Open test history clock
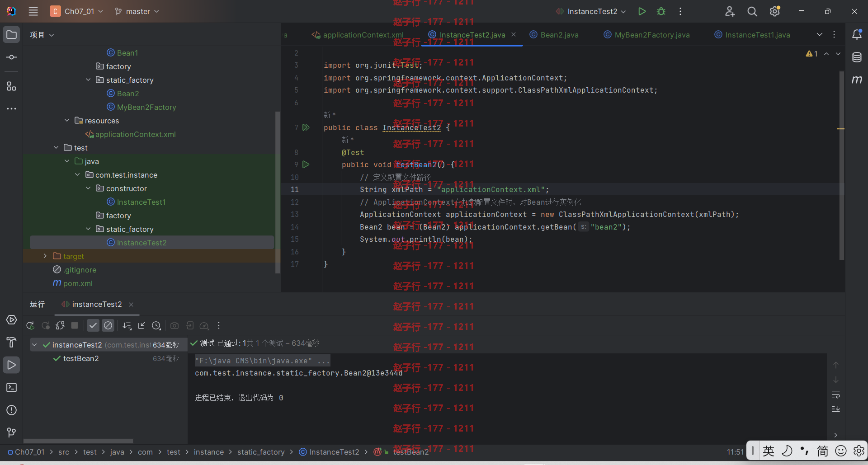This screenshot has width=868, height=465. point(156,325)
